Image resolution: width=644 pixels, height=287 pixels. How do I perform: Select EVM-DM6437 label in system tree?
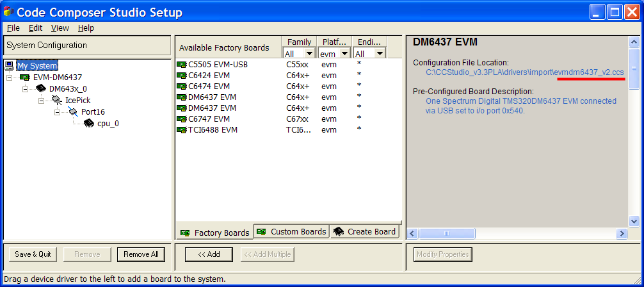coord(58,78)
